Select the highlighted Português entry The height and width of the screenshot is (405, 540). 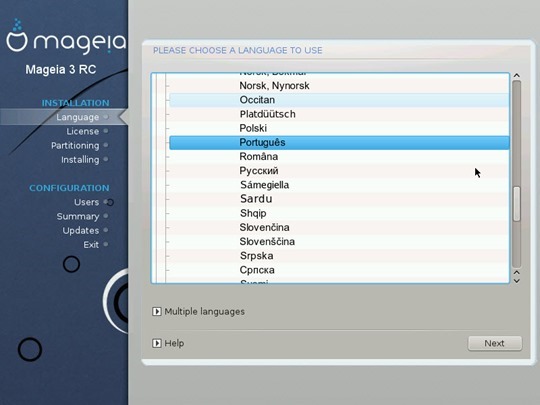pos(339,143)
